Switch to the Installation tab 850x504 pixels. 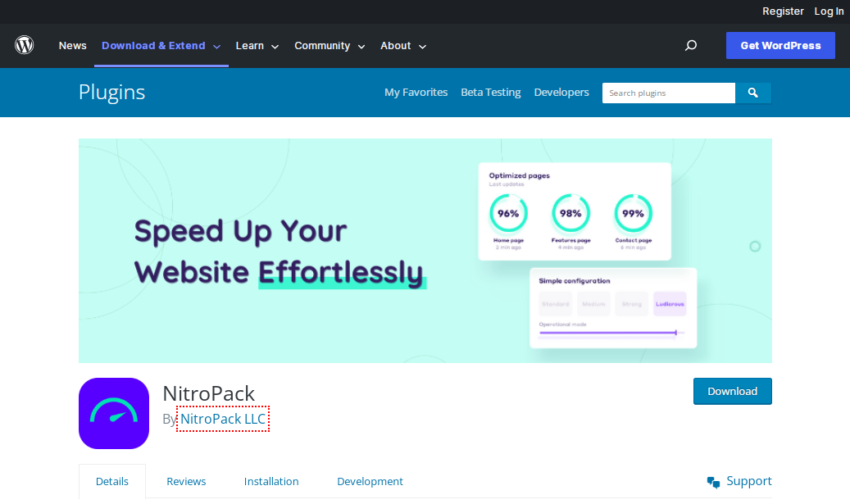click(271, 481)
